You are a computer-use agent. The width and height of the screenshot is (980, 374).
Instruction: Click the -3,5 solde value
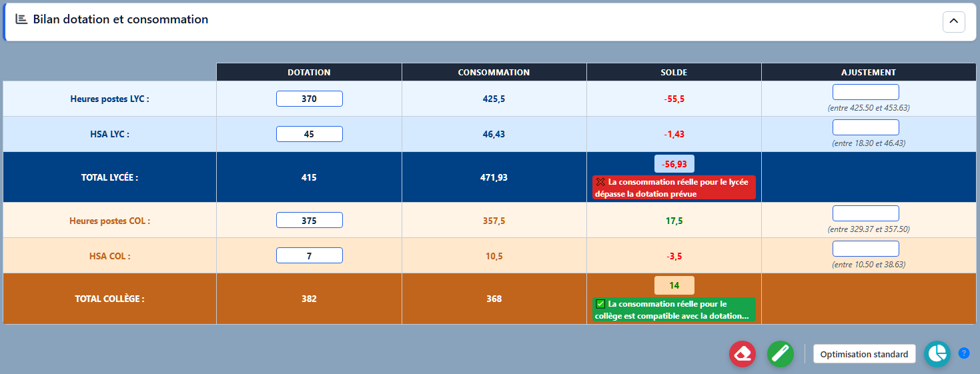tap(674, 256)
